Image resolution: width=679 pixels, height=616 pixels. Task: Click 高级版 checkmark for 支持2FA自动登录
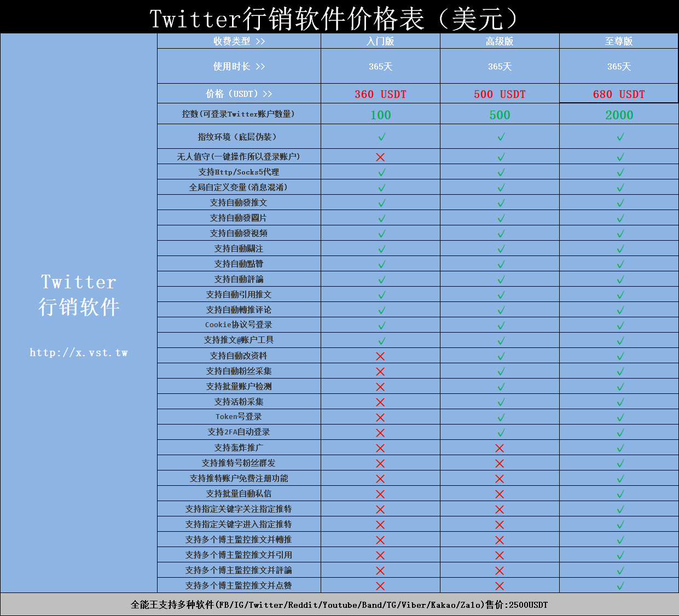501,433
